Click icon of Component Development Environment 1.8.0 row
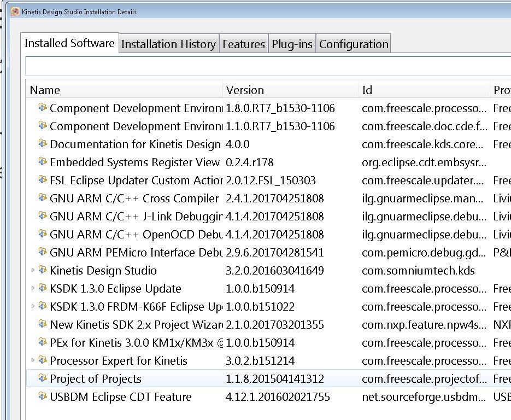 (x=43, y=107)
